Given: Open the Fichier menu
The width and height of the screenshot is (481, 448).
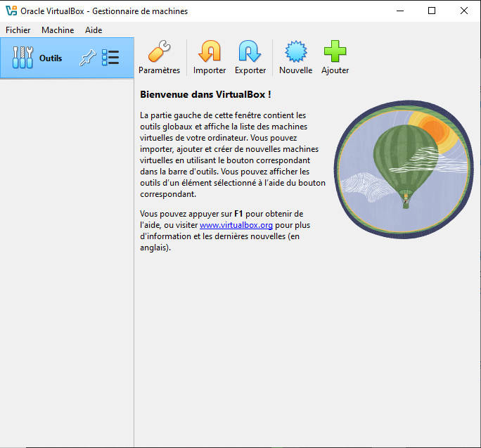Looking at the screenshot, I should click(18, 30).
